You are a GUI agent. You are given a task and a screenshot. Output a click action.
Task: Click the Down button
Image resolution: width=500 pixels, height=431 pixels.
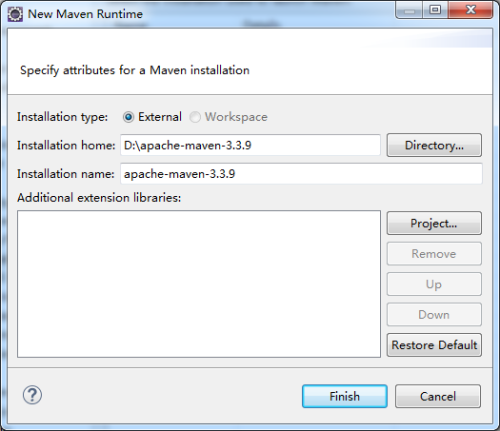pos(434,314)
